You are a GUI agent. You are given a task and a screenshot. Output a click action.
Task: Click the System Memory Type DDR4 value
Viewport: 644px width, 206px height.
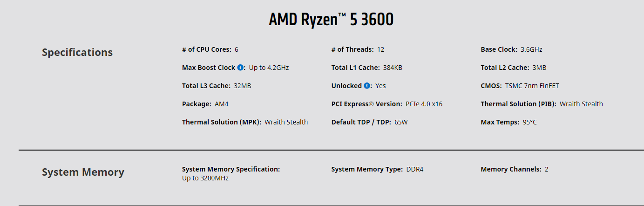(415, 169)
